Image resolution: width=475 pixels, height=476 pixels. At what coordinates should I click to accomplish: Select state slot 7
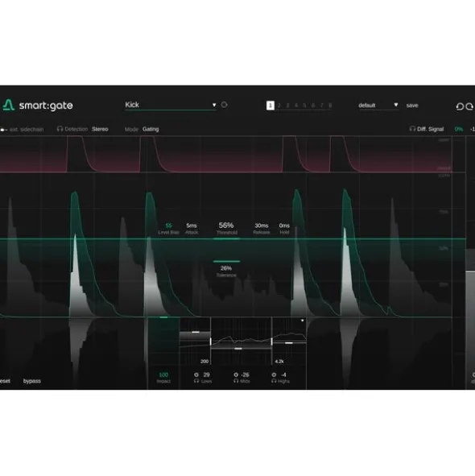click(x=322, y=106)
